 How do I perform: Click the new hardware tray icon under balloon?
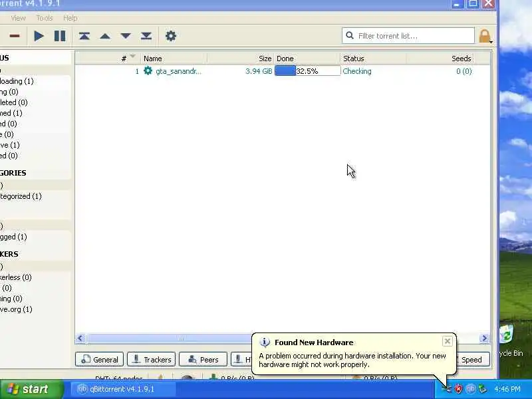click(x=447, y=389)
